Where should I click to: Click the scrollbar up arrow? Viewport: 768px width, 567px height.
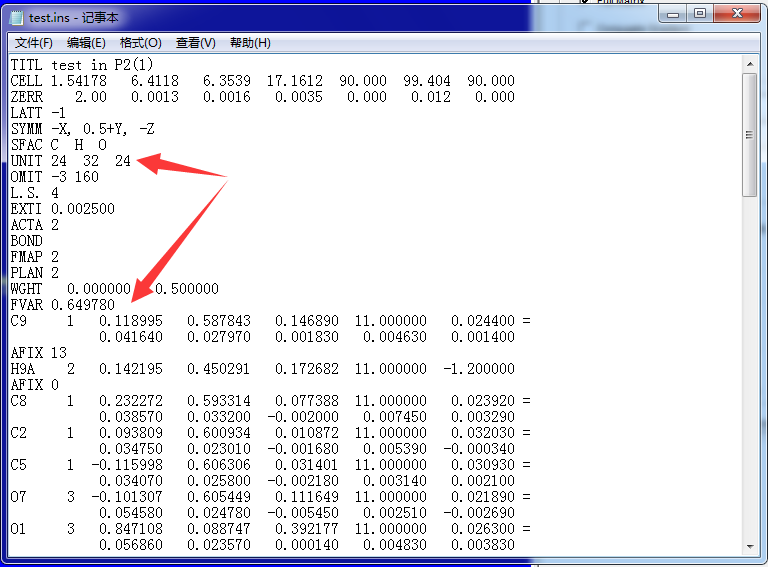pyautogui.click(x=750, y=64)
